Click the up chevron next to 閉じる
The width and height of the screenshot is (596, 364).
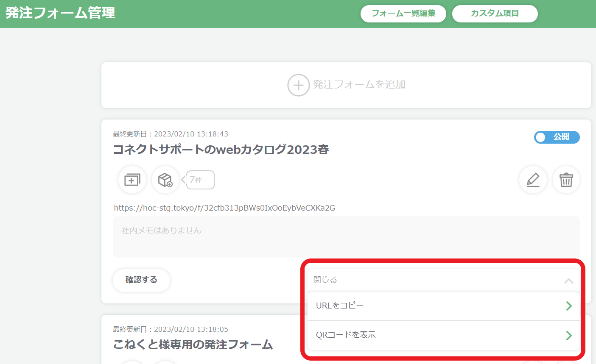pos(569,281)
